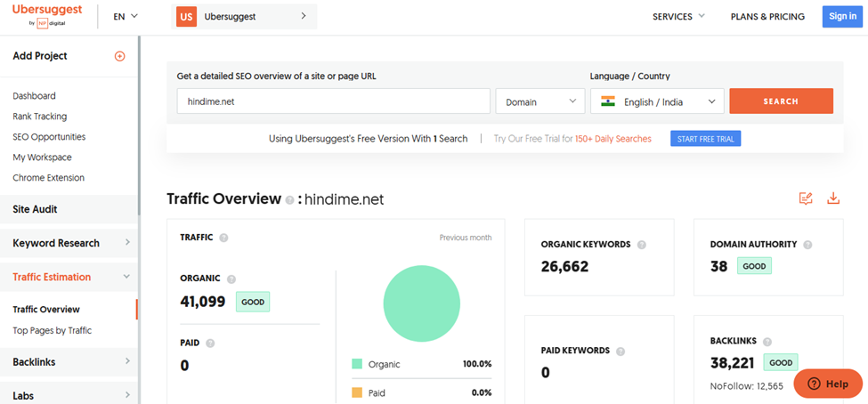Open the EN language dropdown
This screenshot has width=868, height=404.
click(126, 17)
